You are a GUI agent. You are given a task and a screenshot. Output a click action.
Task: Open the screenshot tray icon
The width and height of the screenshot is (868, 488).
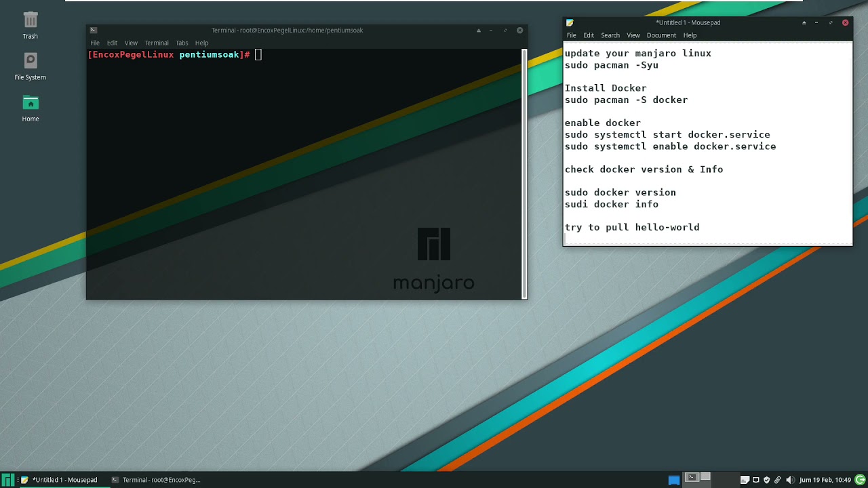745,480
